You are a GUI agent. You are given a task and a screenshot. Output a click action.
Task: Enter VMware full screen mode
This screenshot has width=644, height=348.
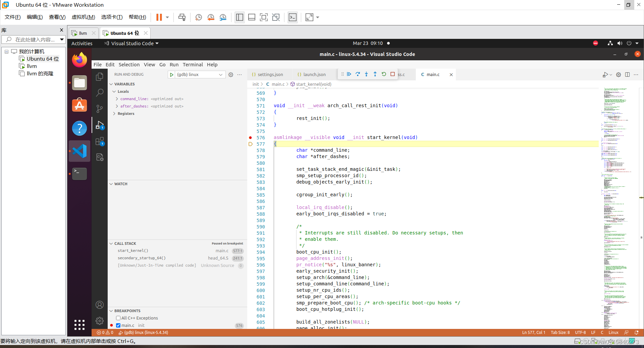click(x=264, y=17)
